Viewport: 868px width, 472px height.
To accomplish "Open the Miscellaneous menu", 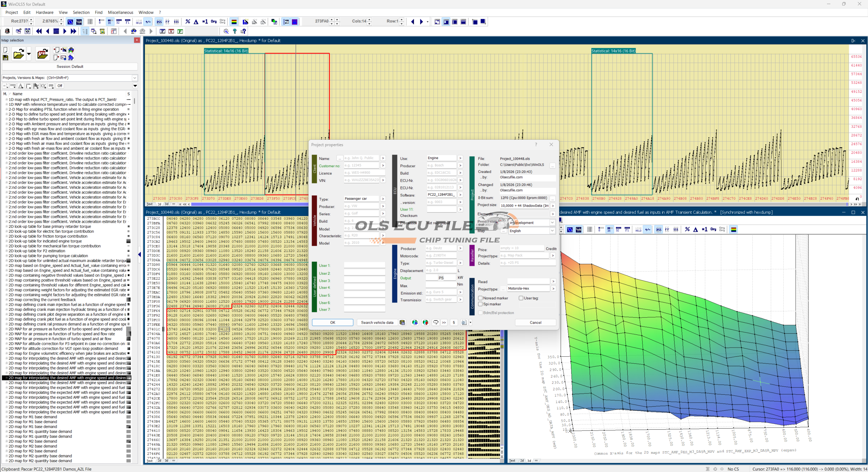I will [x=120, y=12].
